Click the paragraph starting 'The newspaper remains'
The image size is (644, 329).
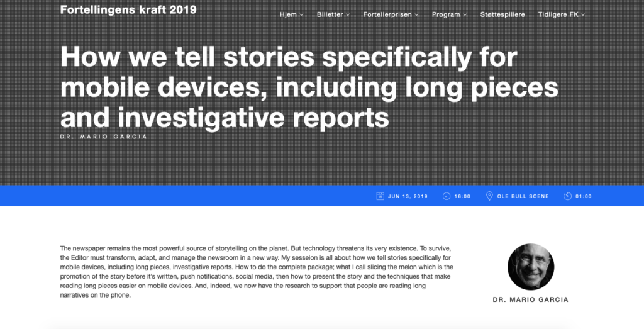coord(257,272)
